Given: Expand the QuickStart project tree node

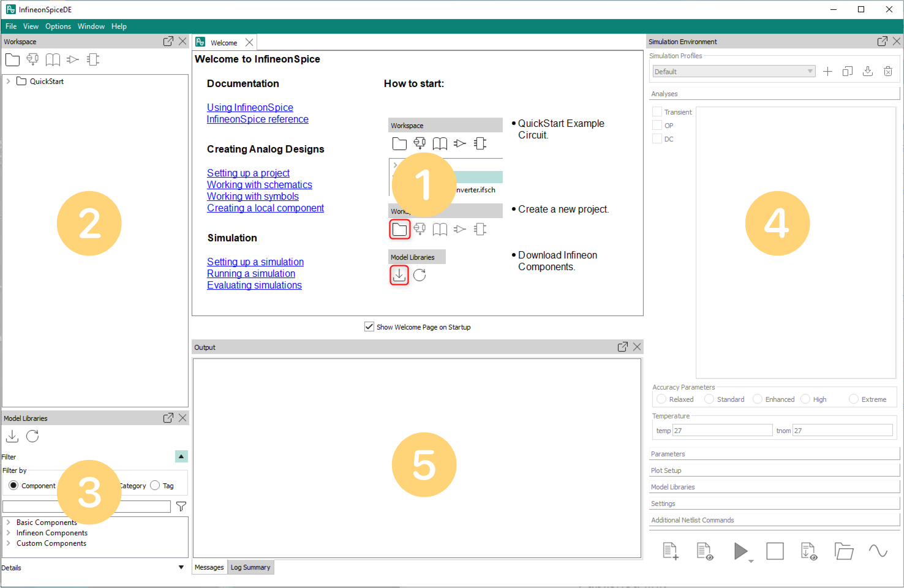Looking at the screenshot, I should point(8,81).
